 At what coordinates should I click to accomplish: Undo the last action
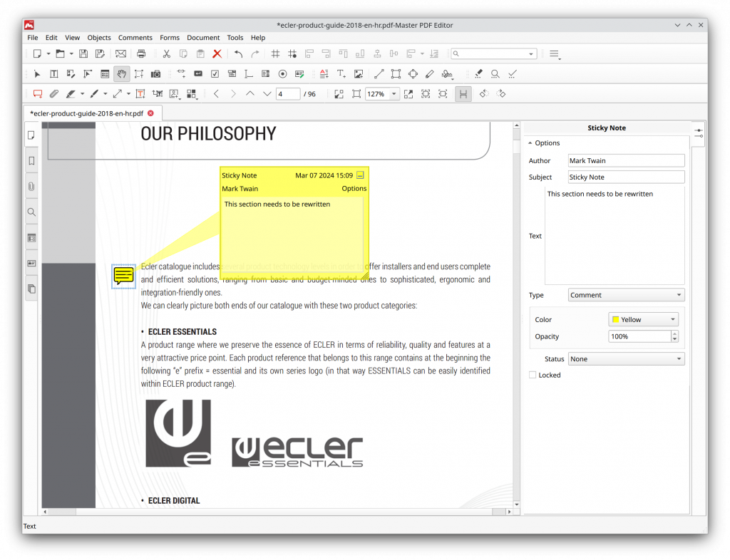pos(237,53)
